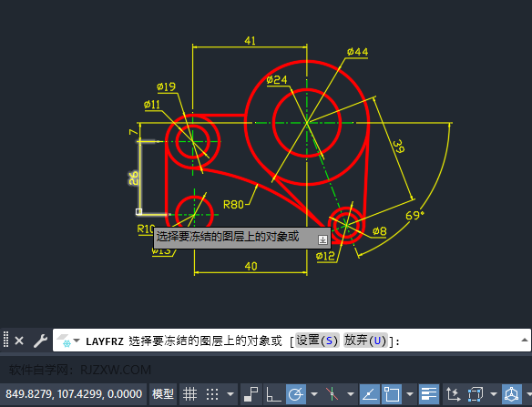Screen dimensions: 532x407
Task: Click the square grip below dimension 26
Action: 138,211
